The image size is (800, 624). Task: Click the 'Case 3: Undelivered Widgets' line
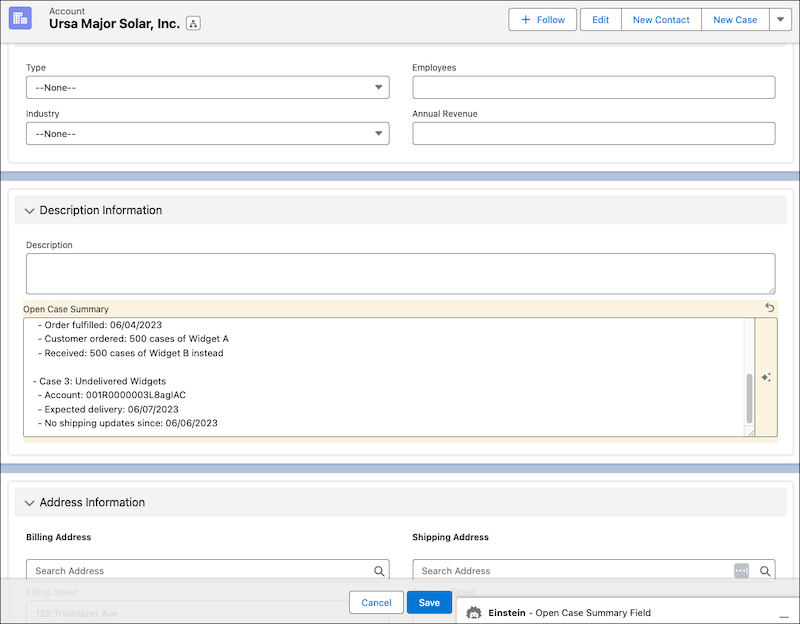tap(99, 381)
